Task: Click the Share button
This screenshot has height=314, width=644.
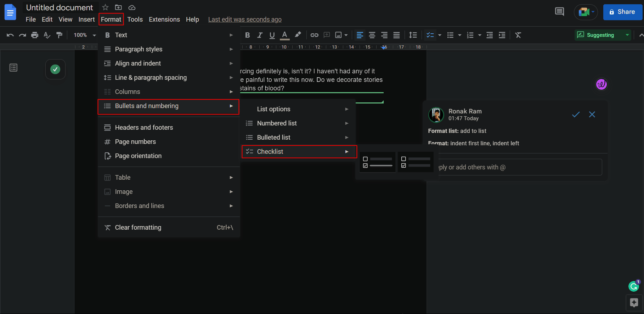Action: point(622,12)
